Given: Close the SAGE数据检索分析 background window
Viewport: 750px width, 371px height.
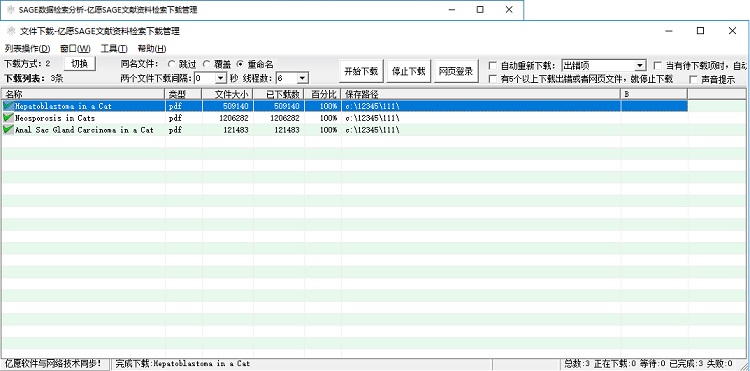Looking at the screenshot, I should point(509,10).
